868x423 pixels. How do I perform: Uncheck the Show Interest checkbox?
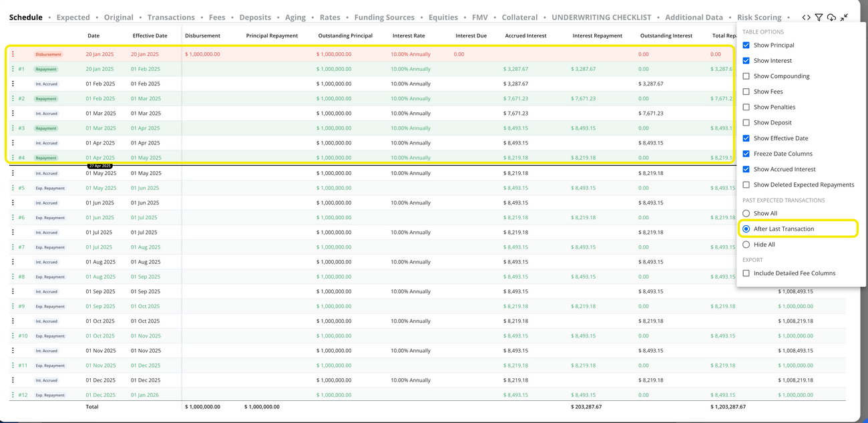[x=746, y=61]
